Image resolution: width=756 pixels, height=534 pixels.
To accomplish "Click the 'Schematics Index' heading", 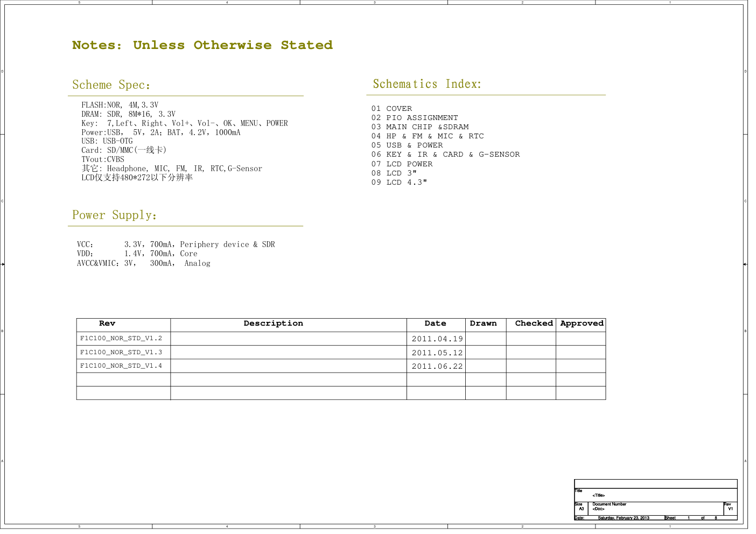I will point(426,84).
